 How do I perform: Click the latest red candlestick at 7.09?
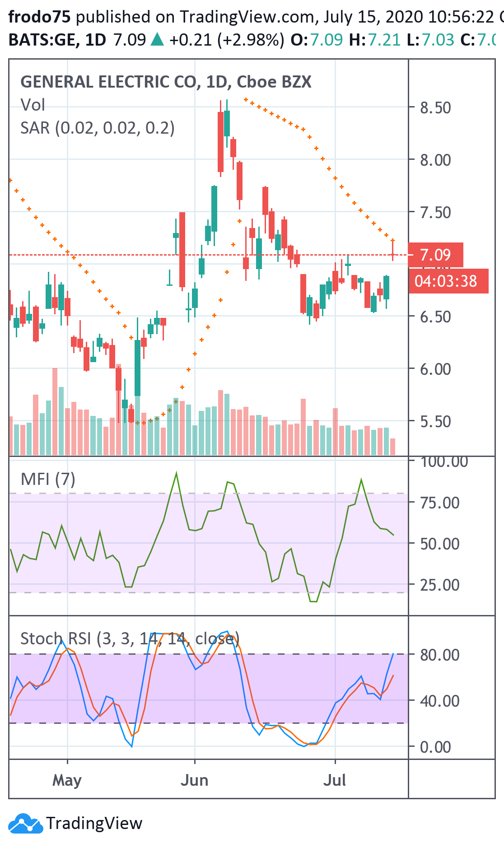click(x=393, y=251)
